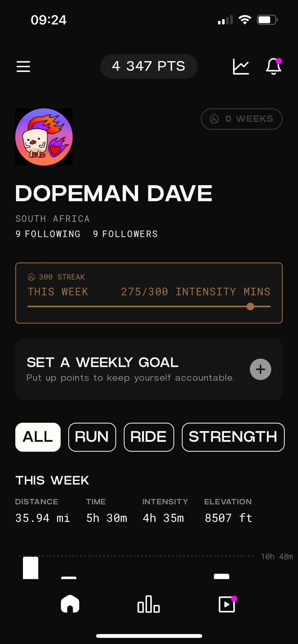The width and height of the screenshot is (298, 644).
Task: Tap the flame 0 WEEKS streak badge
Action: pos(242,119)
